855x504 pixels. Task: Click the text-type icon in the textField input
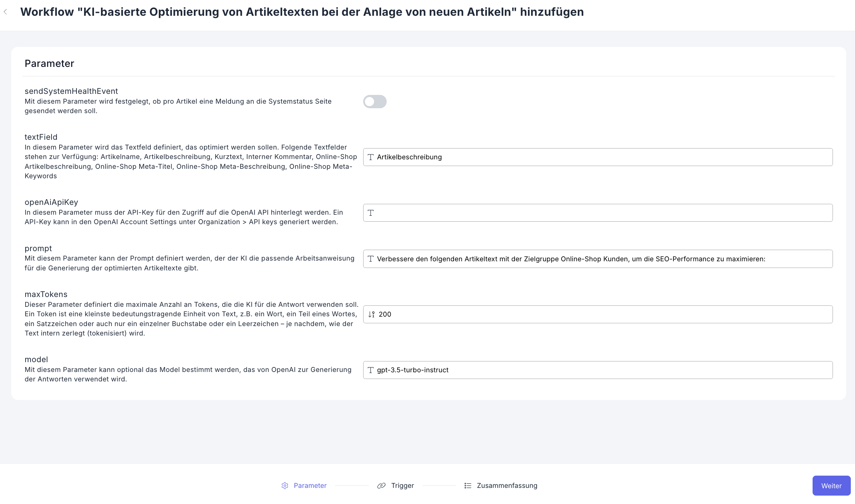pos(371,157)
